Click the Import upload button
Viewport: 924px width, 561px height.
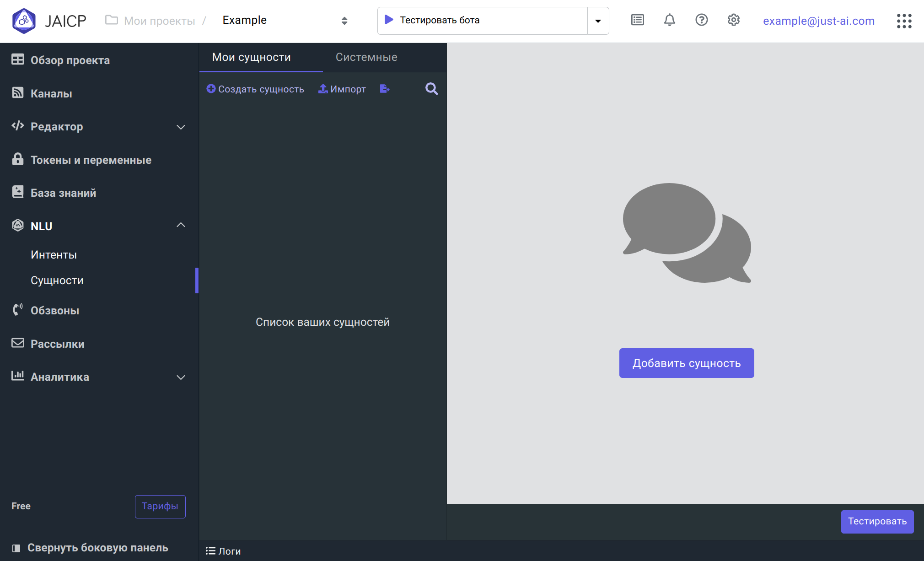tap(342, 89)
